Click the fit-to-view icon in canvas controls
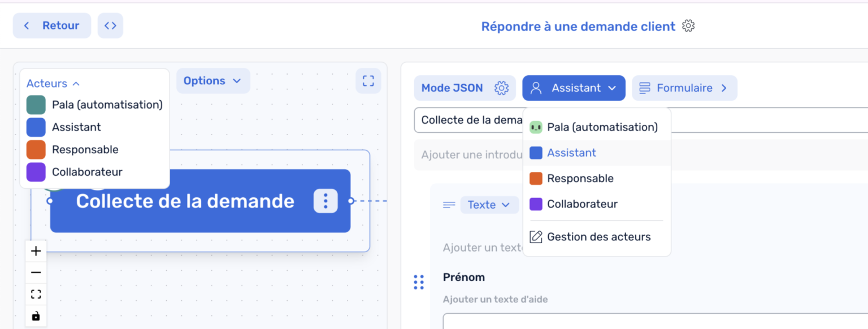868x329 pixels. coord(36,294)
